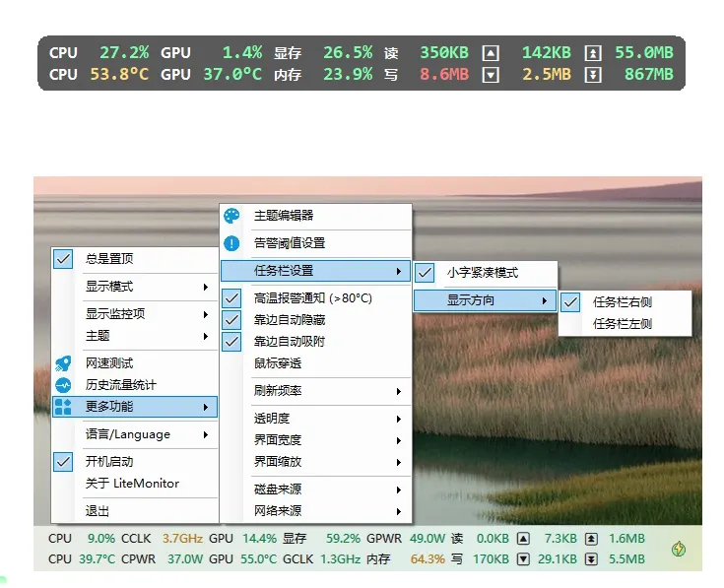Viewport: 724px width, 588px height.
Task: Expand 刷新频率 submenu
Action: click(x=316, y=391)
